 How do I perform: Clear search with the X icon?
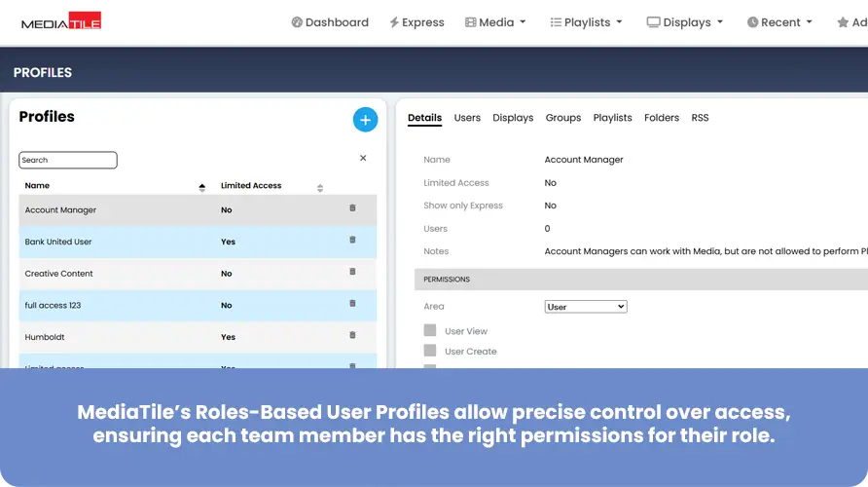pos(363,158)
